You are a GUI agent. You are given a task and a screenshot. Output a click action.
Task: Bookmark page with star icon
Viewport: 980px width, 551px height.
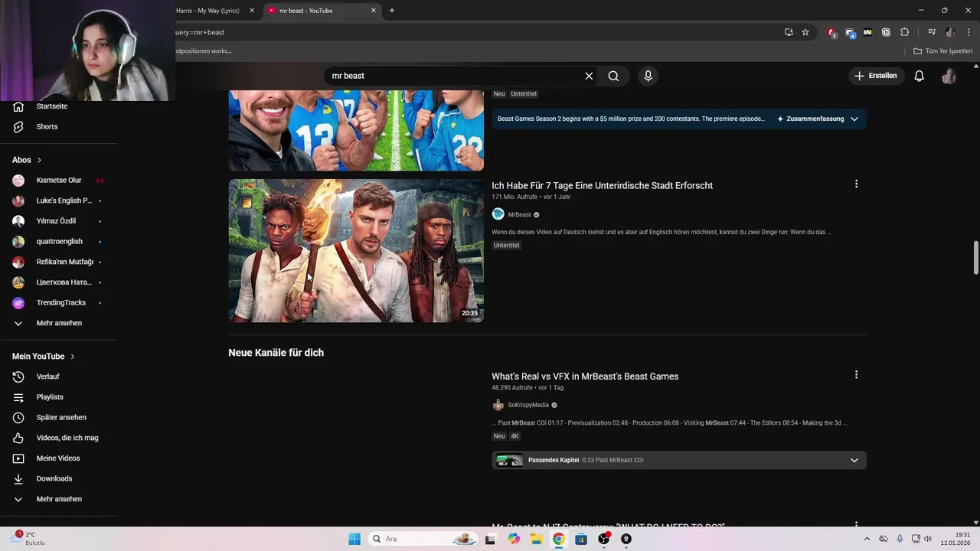tap(805, 32)
